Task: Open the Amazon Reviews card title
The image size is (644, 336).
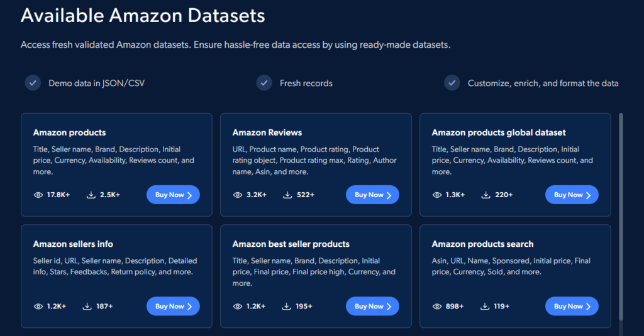Action: [x=267, y=133]
